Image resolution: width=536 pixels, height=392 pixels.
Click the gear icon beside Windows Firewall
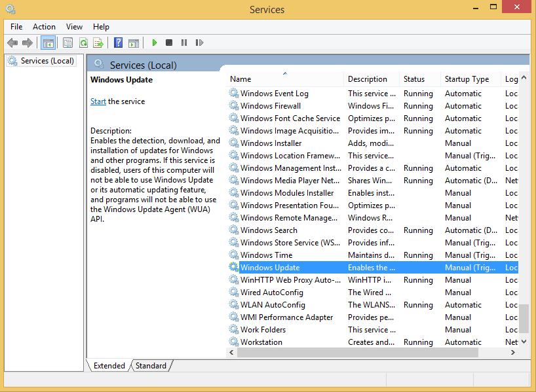click(x=234, y=105)
